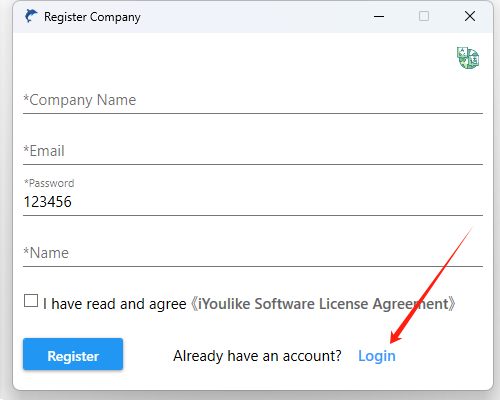500x400 pixels.
Task: Minimize the Register Company window
Action: click(x=379, y=16)
